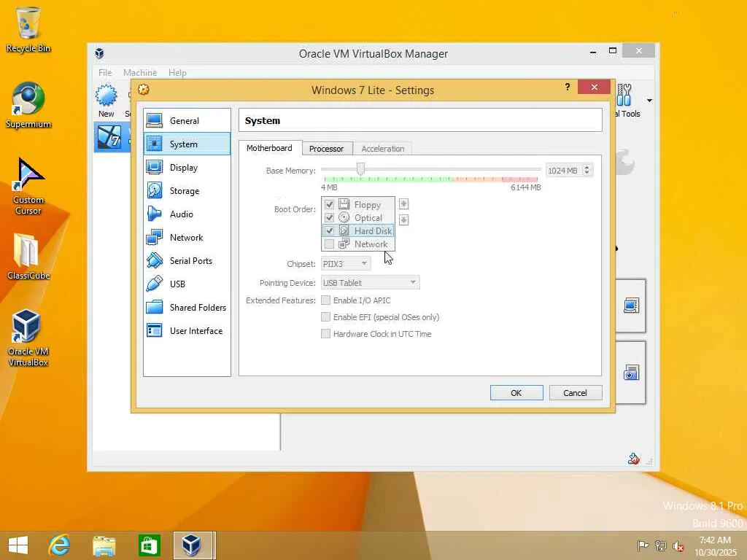Select General settings category icon
The height and width of the screenshot is (560, 747).
coord(155,120)
